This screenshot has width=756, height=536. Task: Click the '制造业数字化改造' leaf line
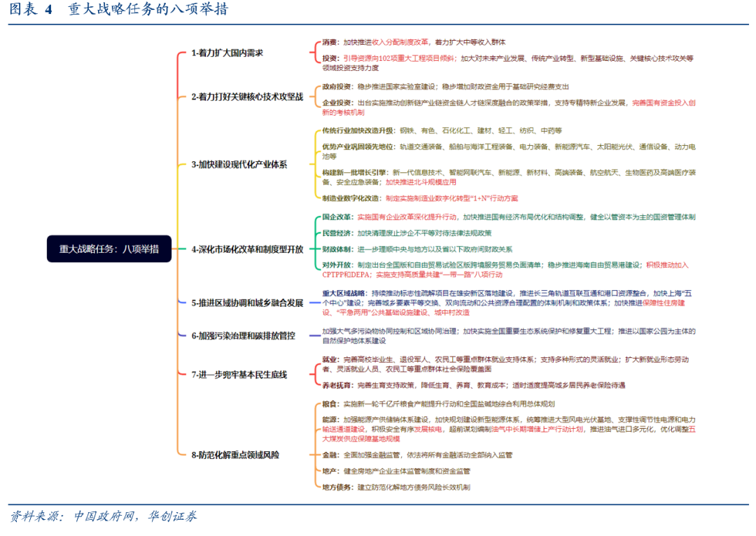tap(420, 198)
